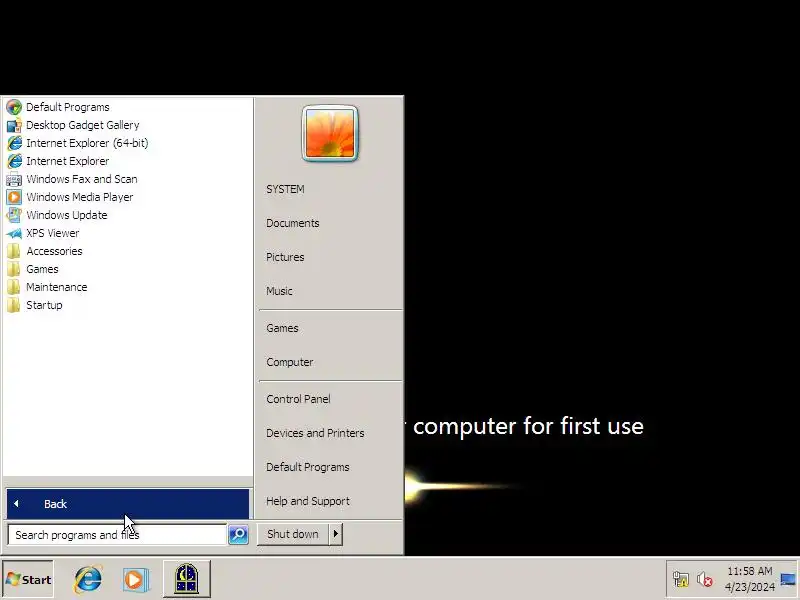Viewport: 800px width, 600px height.
Task: Click the muted speaker tray icon
Action: (x=705, y=579)
